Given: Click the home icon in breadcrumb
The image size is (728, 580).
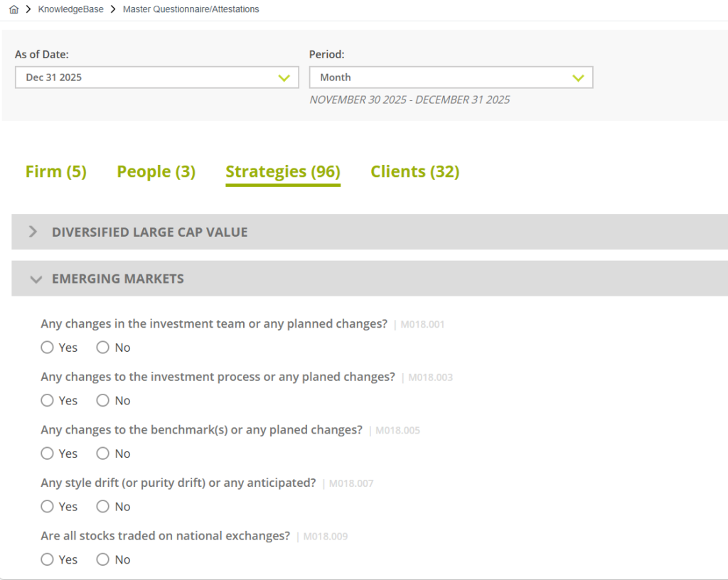Looking at the screenshot, I should pos(14,9).
